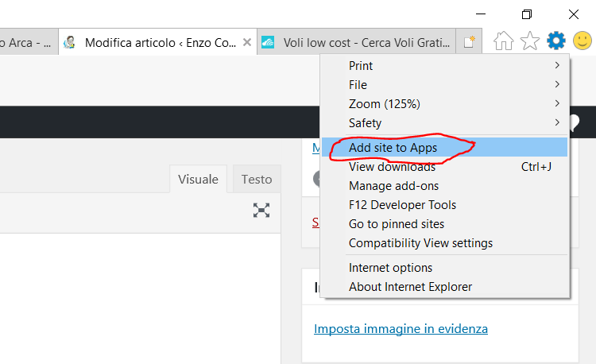Expand the Print submenu

coord(444,66)
